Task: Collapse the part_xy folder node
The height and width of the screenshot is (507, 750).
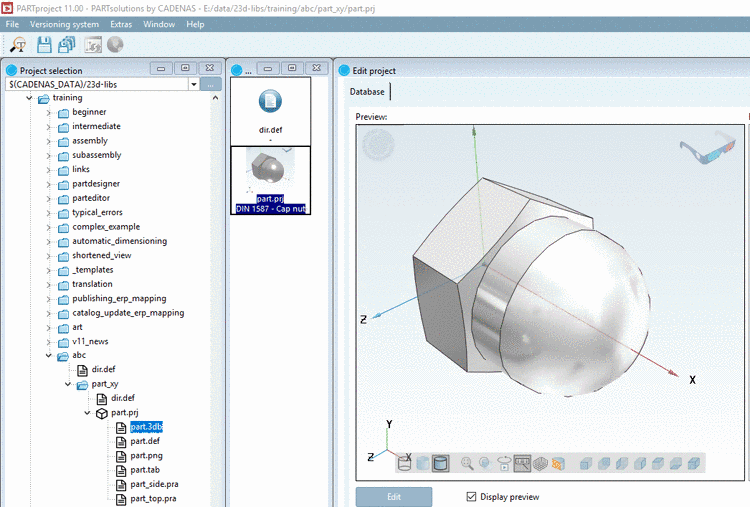Action: (68, 384)
